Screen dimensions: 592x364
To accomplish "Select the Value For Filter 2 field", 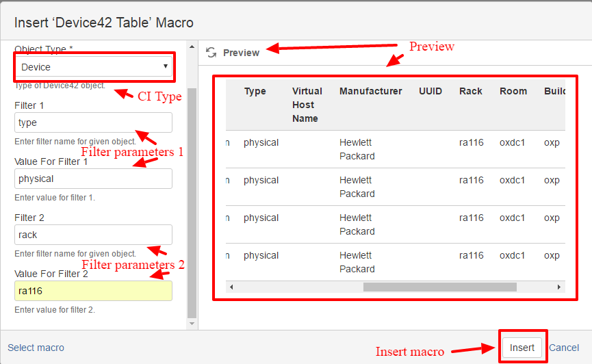I will tap(93, 291).
